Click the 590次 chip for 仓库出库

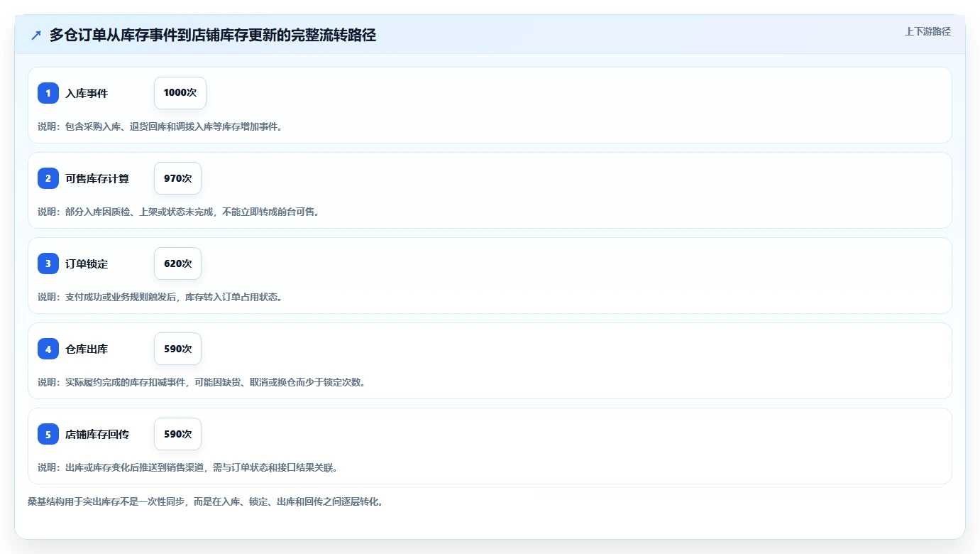pos(177,349)
